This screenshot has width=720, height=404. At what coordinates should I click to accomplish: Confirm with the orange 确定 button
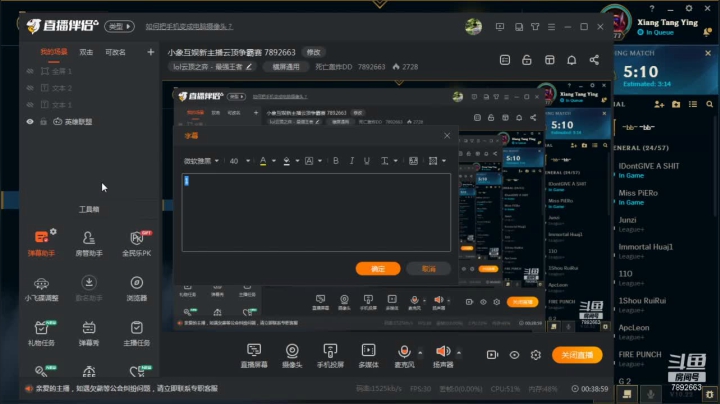click(378, 269)
